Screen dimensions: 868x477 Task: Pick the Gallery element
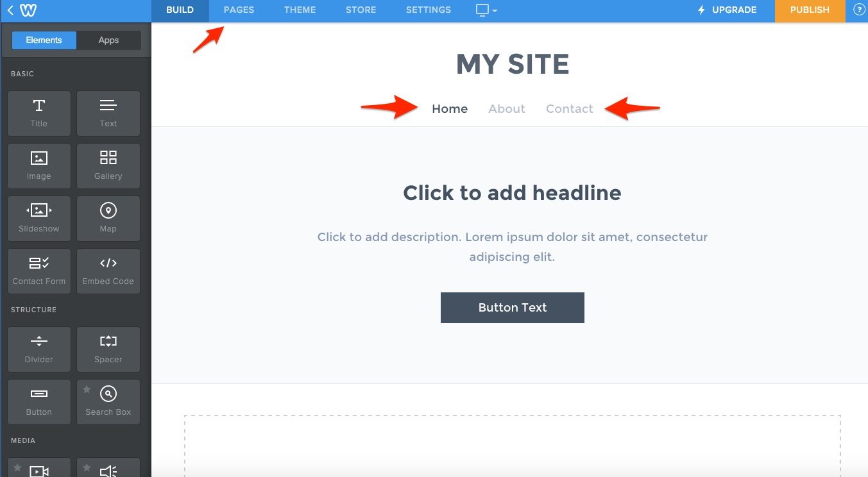pyautogui.click(x=108, y=166)
